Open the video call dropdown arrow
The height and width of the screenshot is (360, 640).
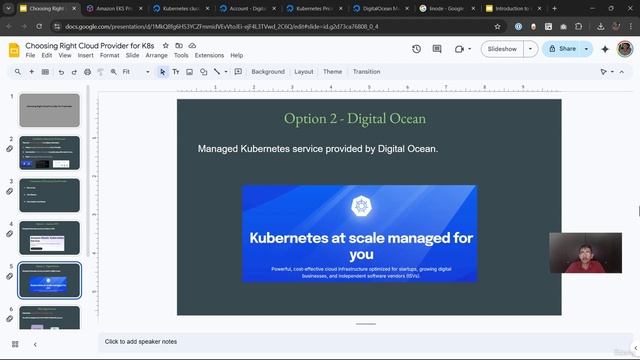click(469, 49)
